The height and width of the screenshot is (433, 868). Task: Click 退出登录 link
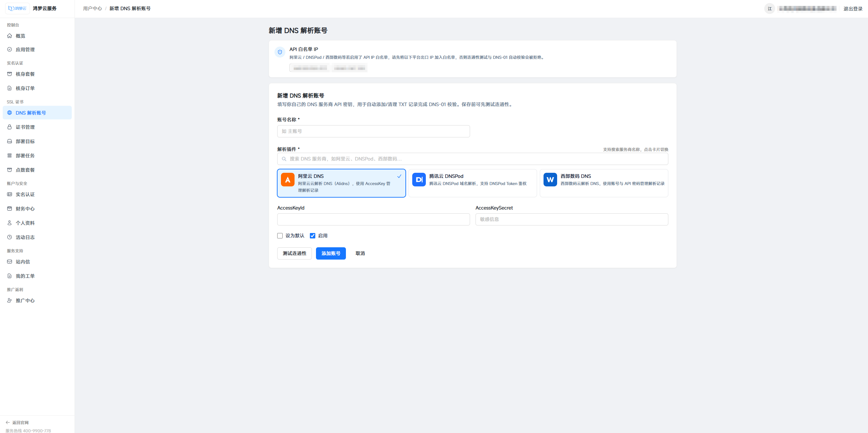click(x=853, y=9)
